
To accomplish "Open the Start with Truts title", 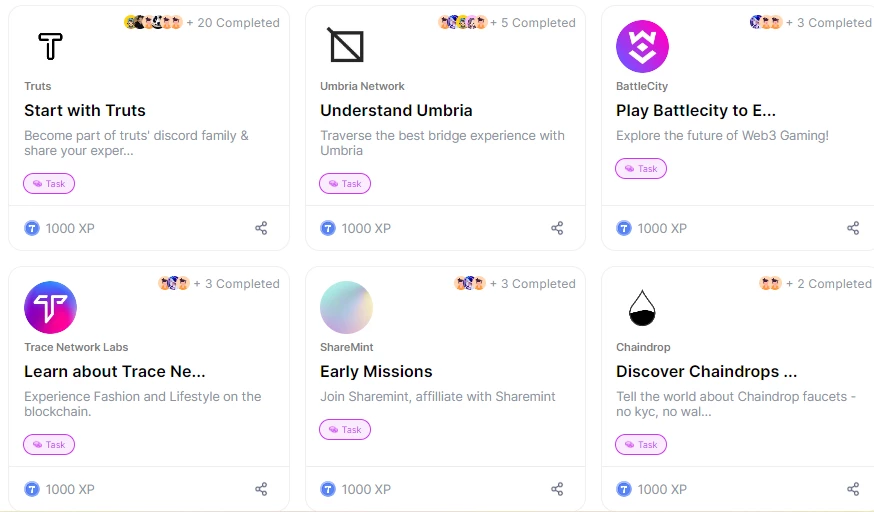I will [85, 110].
